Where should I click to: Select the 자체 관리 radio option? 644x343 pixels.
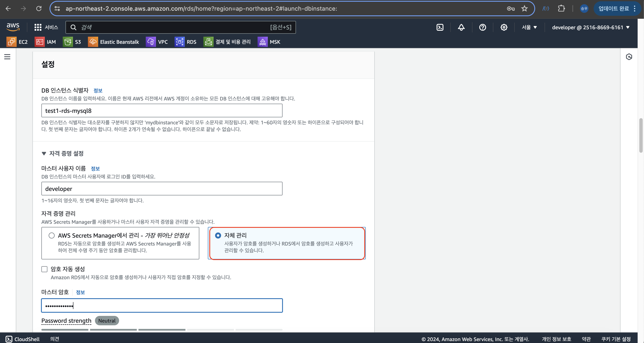tap(218, 235)
